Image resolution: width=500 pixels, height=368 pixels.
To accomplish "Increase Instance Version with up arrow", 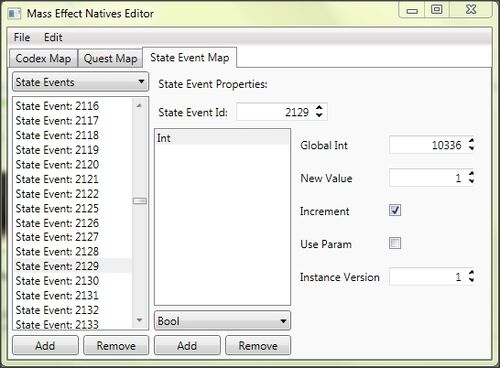I will tap(471, 272).
